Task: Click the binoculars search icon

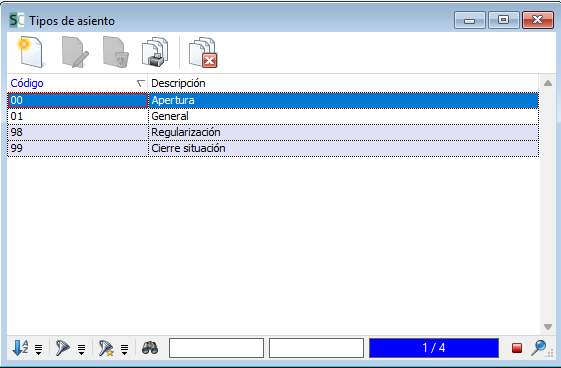Action: pos(150,348)
